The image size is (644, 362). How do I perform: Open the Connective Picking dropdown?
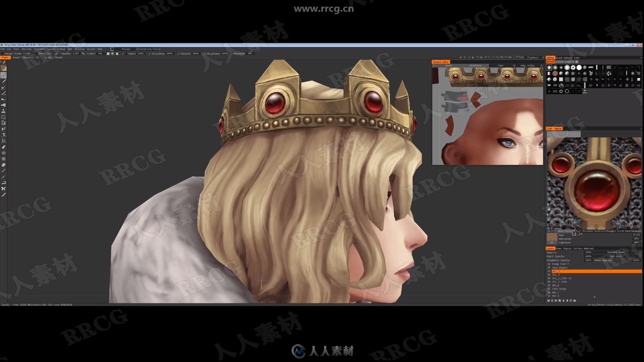(x=149, y=49)
